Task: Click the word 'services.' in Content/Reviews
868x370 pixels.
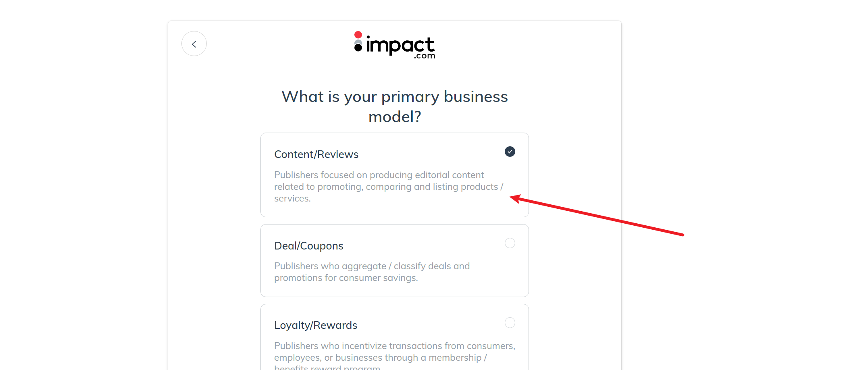Action: [x=292, y=198]
